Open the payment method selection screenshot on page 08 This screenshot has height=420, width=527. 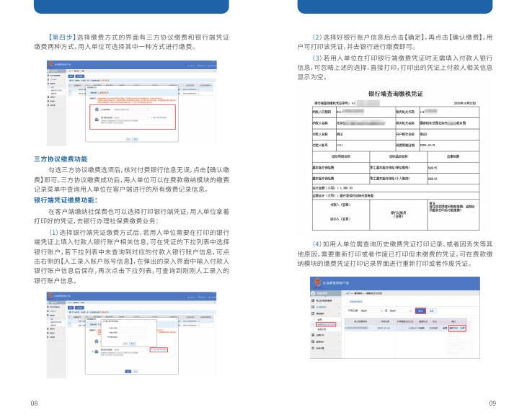[x=132, y=103]
